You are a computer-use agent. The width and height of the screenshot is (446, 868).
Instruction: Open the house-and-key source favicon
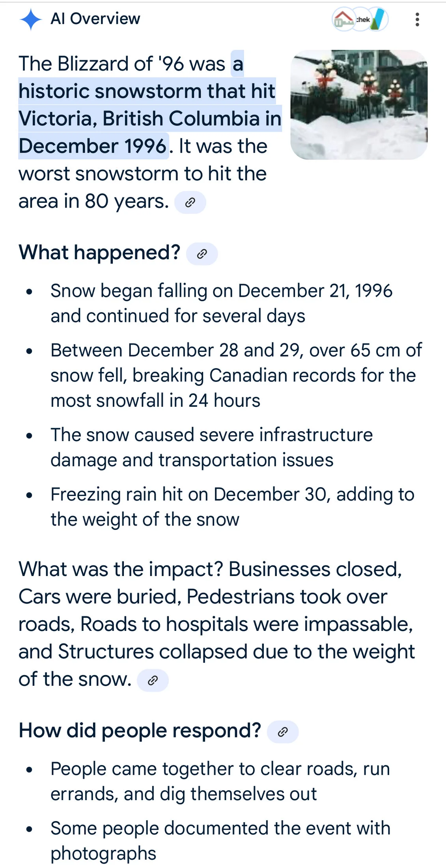coord(343,19)
